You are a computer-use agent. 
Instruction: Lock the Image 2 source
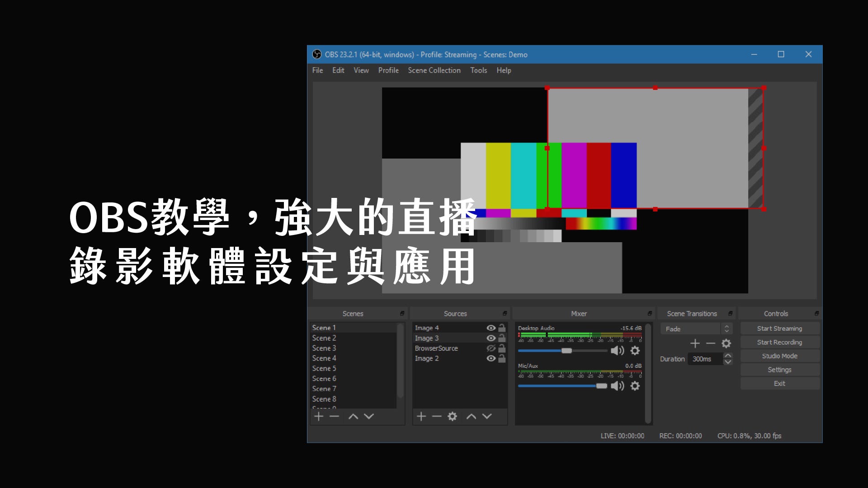tap(502, 358)
